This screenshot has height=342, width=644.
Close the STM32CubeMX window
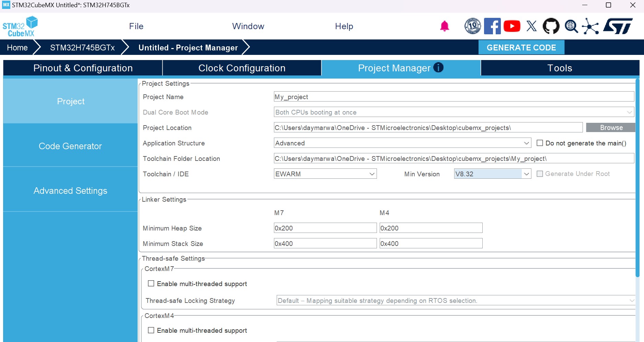click(633, 5)
